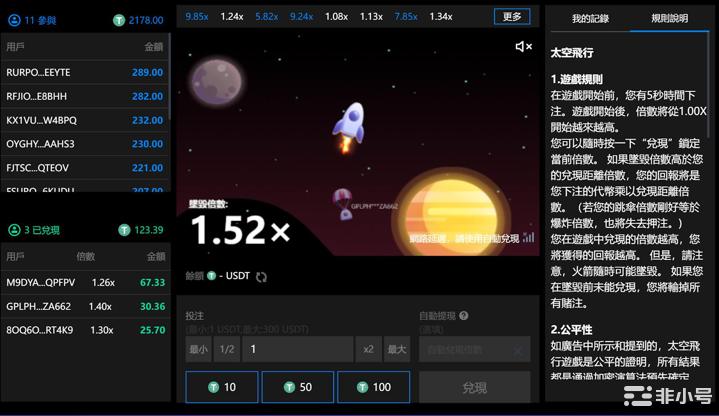Select the GPLPH...ZA662 cashed-out row
This screenshot has height=416, width=719.
pos(86,306)
